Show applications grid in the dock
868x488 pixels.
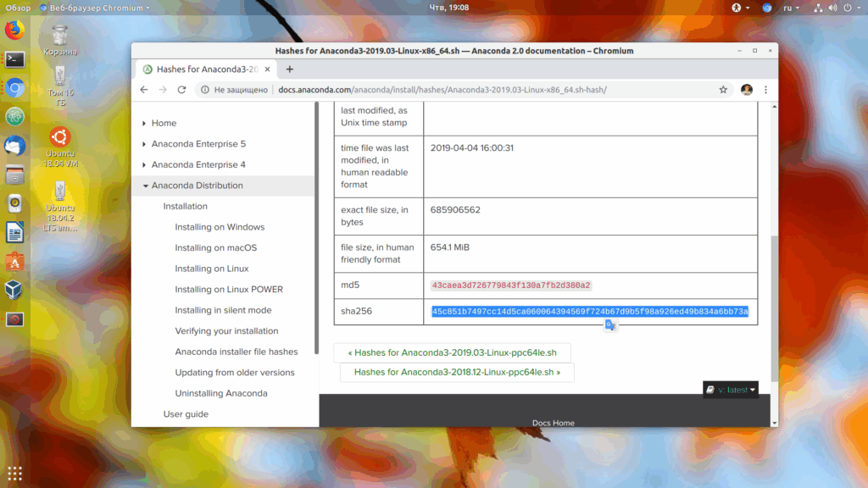click(x=15, y=474)
